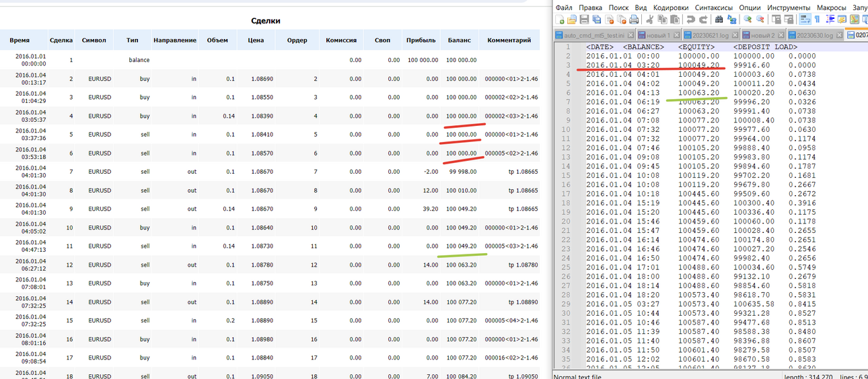
Task: Toggle synchronized vertical scrolling icon
Action: (776, 20)
